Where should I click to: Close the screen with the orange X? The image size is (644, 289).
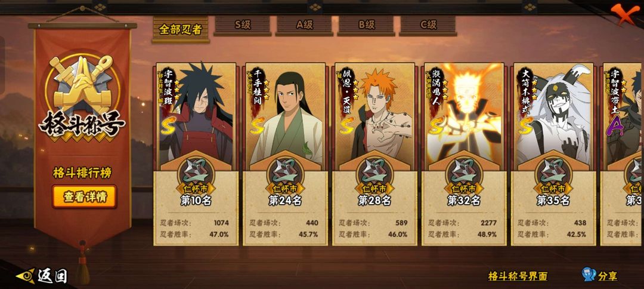coord(624,14)
